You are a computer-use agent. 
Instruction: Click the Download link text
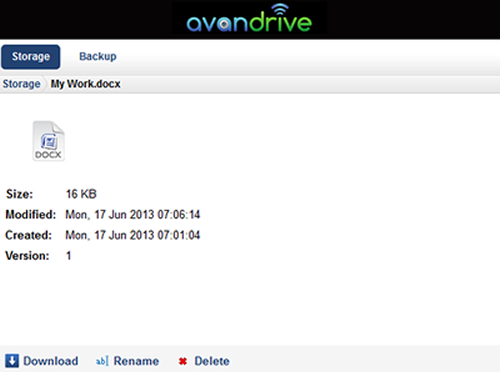(x=51, y=361)
